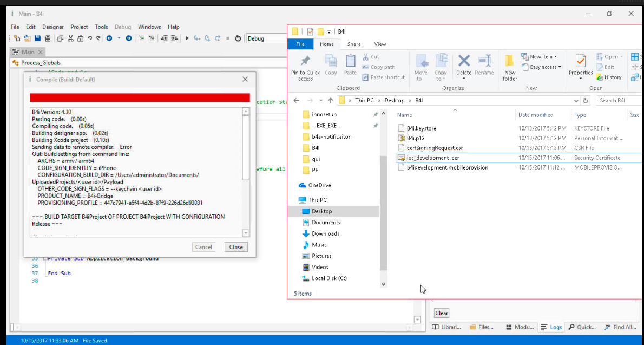The height and width of the screenshot is (345, 644).
Task: Click the Search B4I input field
Action: 619,100
